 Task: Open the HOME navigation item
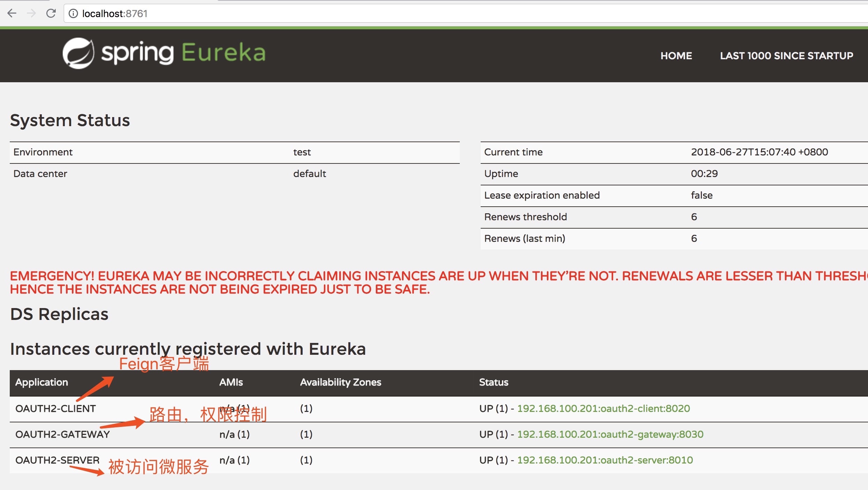pos(676,55)
